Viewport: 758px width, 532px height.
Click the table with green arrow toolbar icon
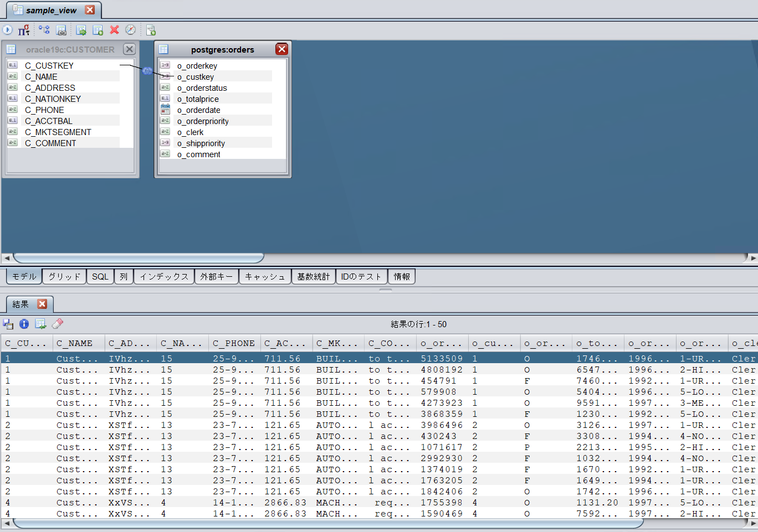click(81, 30)
